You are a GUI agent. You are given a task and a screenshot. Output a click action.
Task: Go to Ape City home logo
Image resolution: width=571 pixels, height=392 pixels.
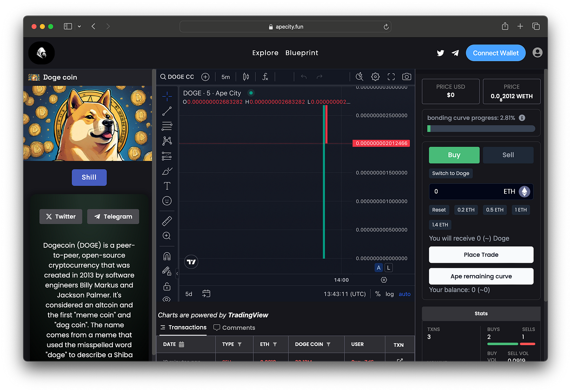click(42, 53)
